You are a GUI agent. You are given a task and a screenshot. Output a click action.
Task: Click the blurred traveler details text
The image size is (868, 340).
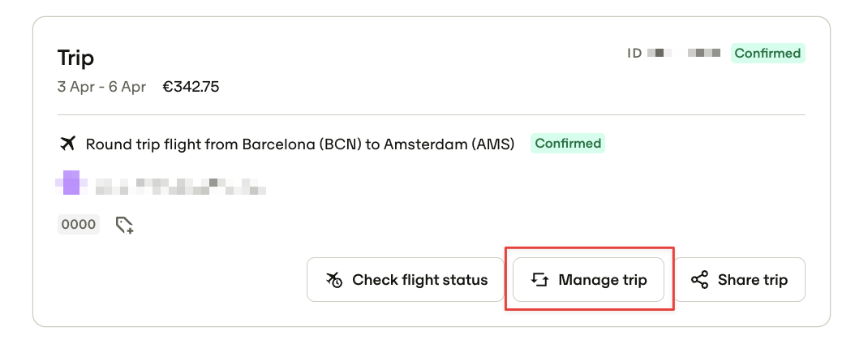click(180, 186)
